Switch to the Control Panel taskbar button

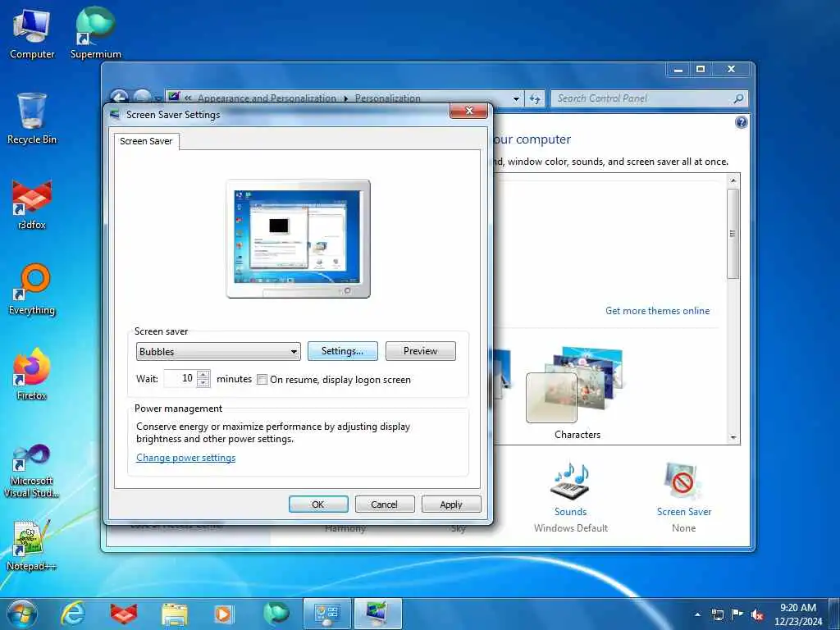[326, 614]
